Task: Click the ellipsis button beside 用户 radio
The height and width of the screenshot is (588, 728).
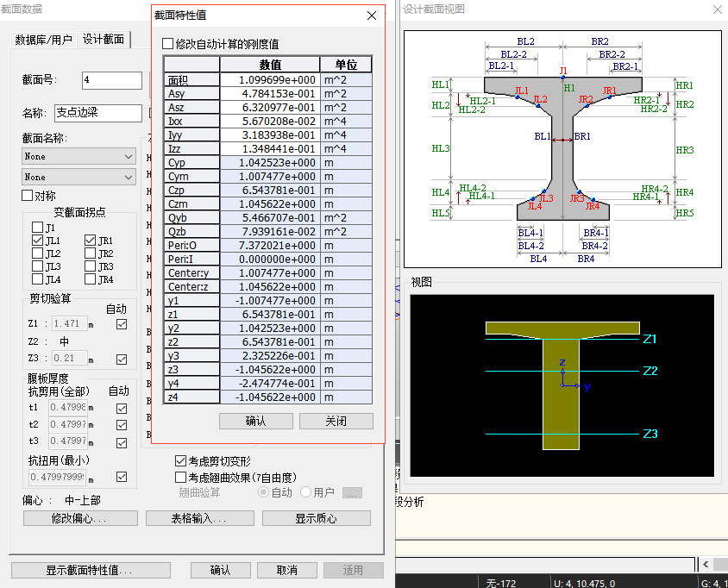Action: pyautogui.click(x=351, y=493)
